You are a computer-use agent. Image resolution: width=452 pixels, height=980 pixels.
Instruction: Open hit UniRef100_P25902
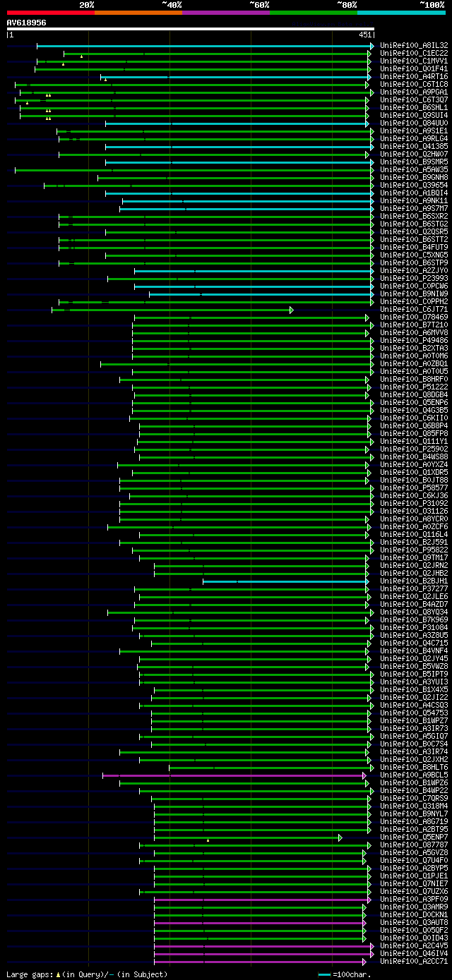pyautogui.click(x=414, y=449)
